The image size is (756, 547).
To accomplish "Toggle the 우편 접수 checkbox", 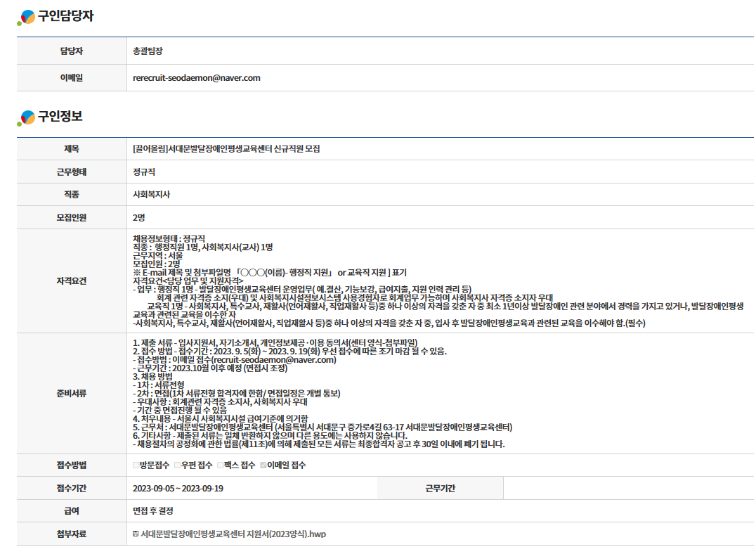I will pos(178,465).
